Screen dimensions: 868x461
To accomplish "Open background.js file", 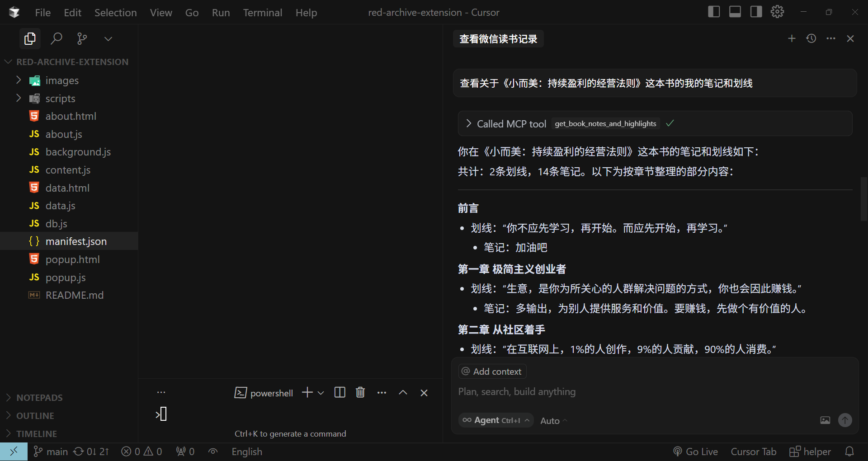I will [69, 152].
